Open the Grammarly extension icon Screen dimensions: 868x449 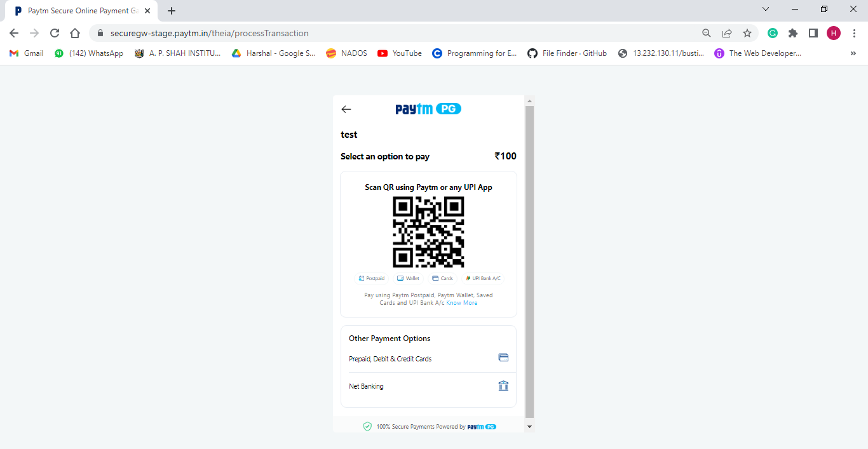pos(772,32)
